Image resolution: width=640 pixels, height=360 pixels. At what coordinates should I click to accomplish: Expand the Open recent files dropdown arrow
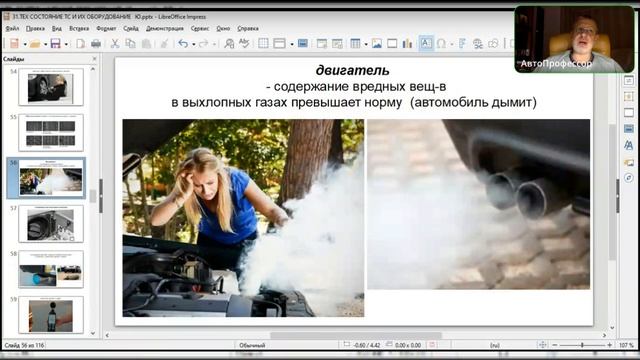pos(45,44)
